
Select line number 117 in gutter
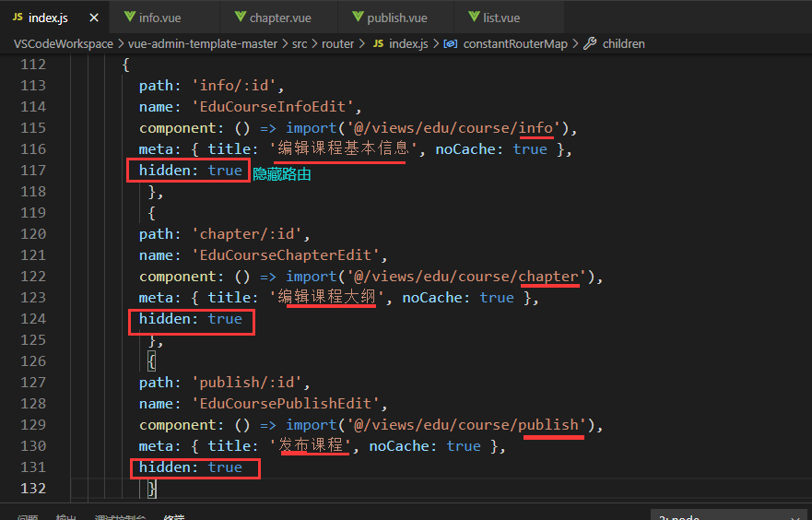pyautogui.click(x=33, y=171)
